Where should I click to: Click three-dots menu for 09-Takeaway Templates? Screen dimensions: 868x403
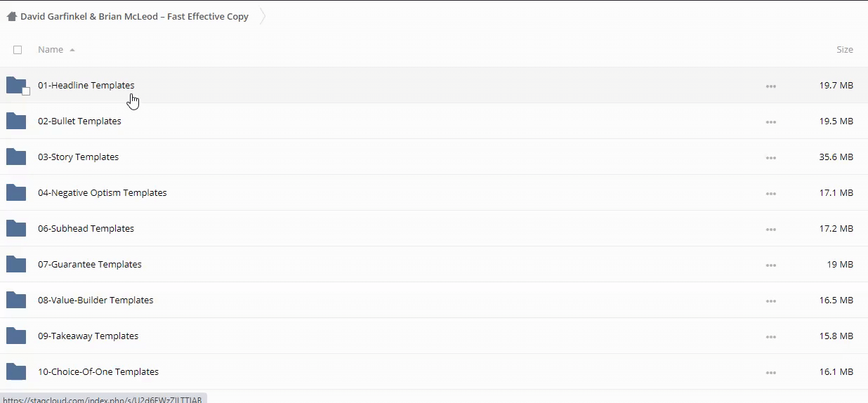pos(771,337)
